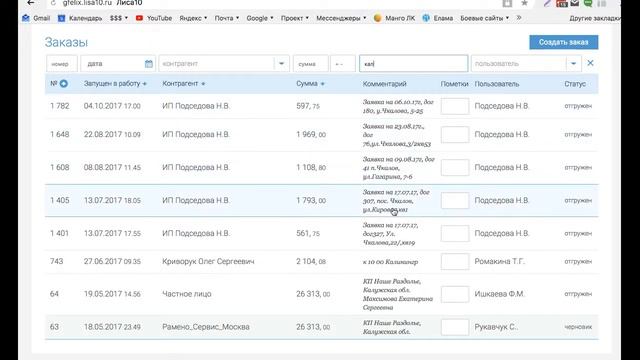
Task: Select contractor Криворук Олег Сергеевич
Action: (x=208, y=262)
